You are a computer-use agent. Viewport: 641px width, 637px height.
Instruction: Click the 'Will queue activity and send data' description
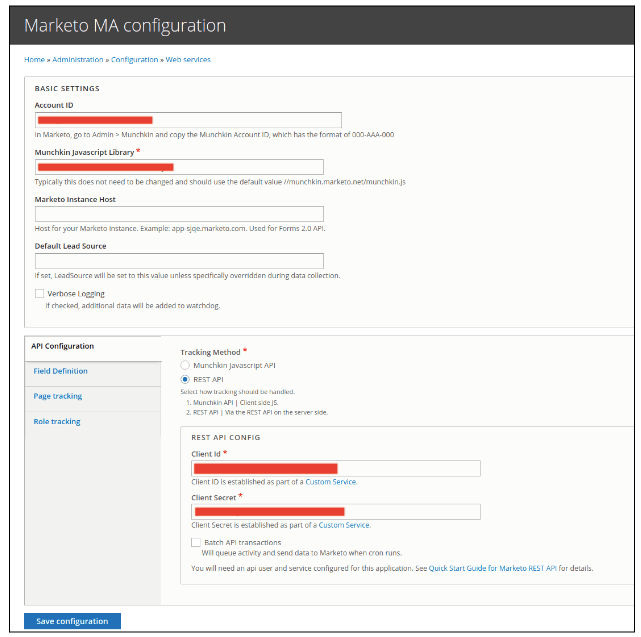point(302,553)
